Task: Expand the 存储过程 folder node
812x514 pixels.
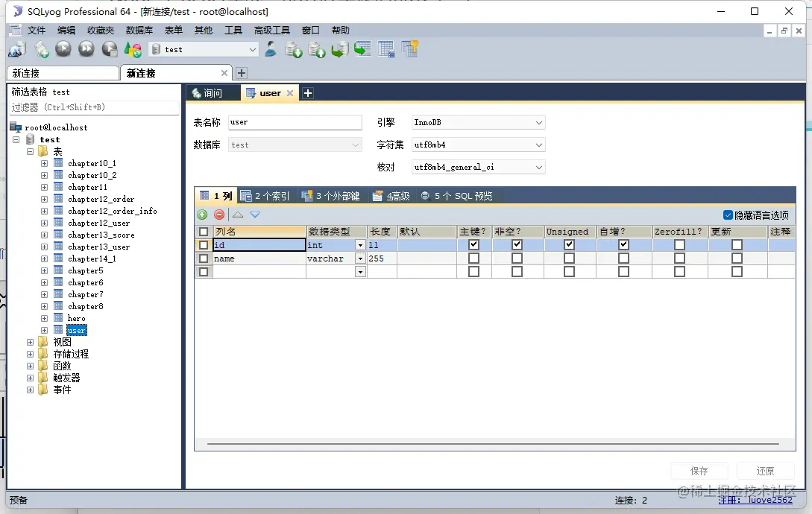Action: tap(30, 354)
